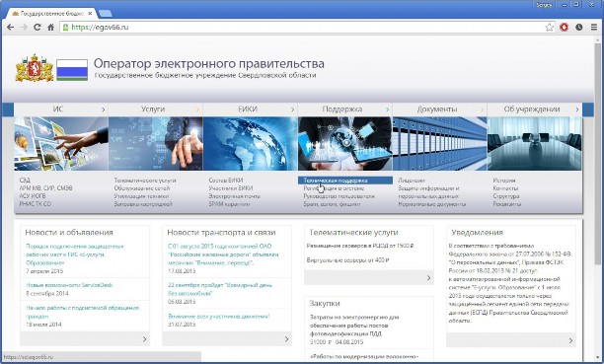Click the ИС photo-collage hand image

(x=61, y=144)
